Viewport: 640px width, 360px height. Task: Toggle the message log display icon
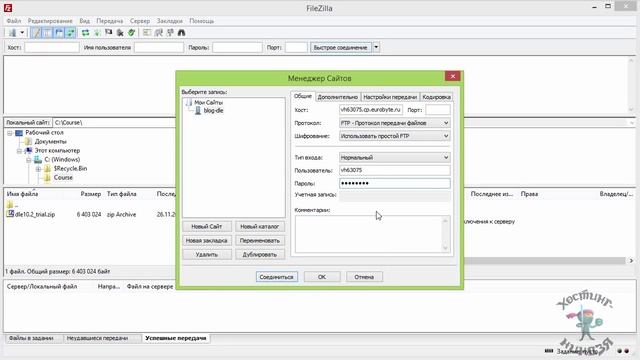[x=36, y=33]
